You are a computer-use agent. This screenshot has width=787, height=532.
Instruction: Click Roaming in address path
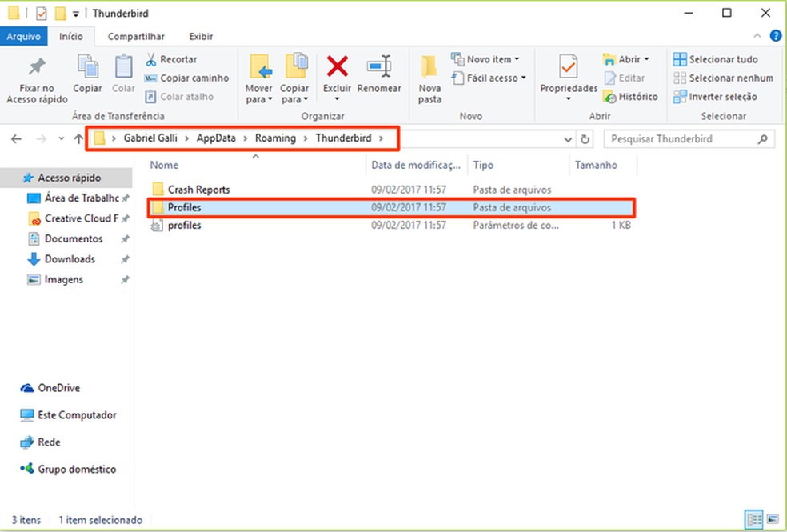coord(275,138)
